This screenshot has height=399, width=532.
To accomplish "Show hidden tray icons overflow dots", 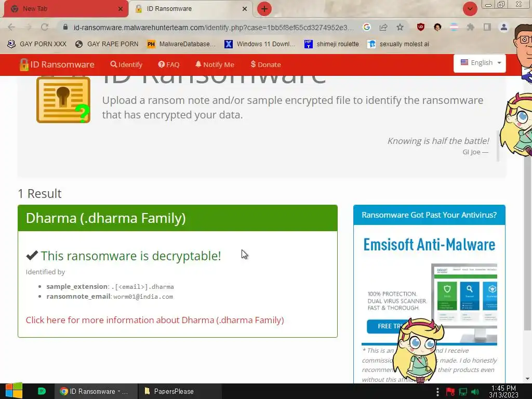I will (x=437, y=392).
